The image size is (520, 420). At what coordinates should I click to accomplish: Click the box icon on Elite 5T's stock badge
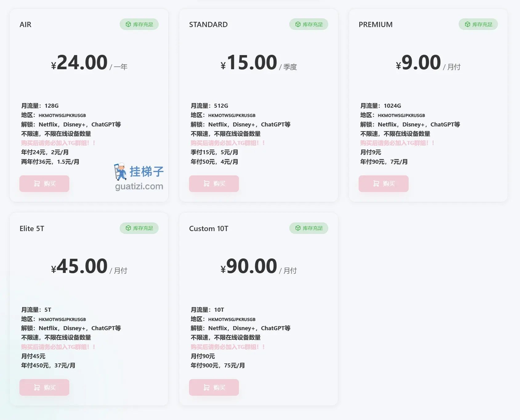click(x=128, y=228)
